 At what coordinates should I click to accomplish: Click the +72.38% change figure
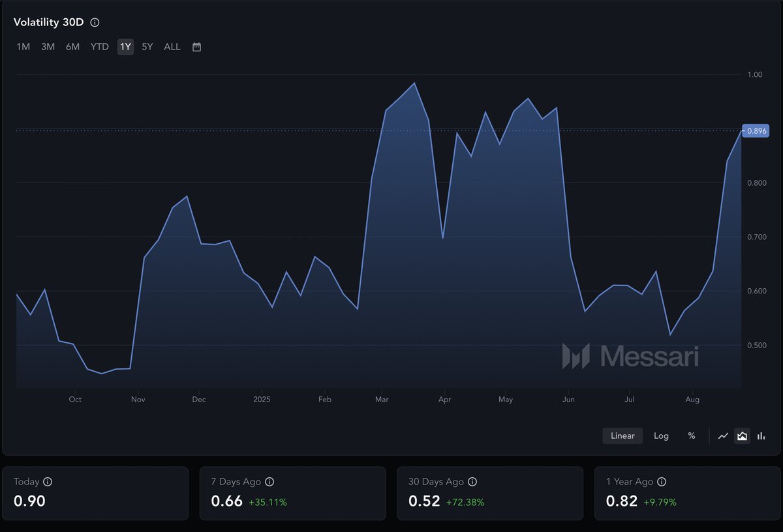tap(465, 503)
